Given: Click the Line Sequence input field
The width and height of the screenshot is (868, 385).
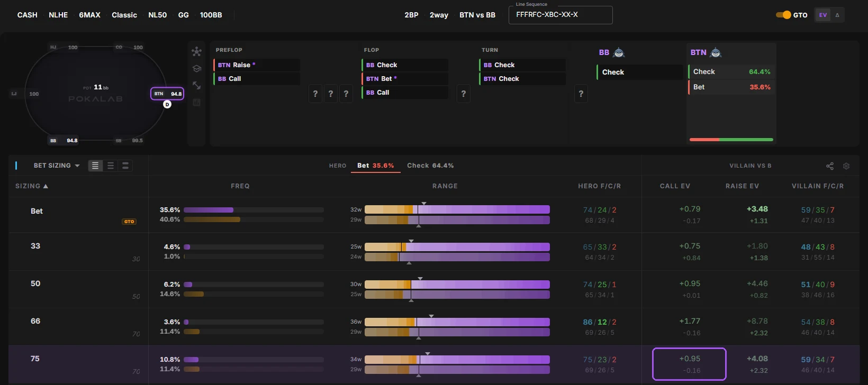Looking at the screenshot, I should [x=560, y=15].
